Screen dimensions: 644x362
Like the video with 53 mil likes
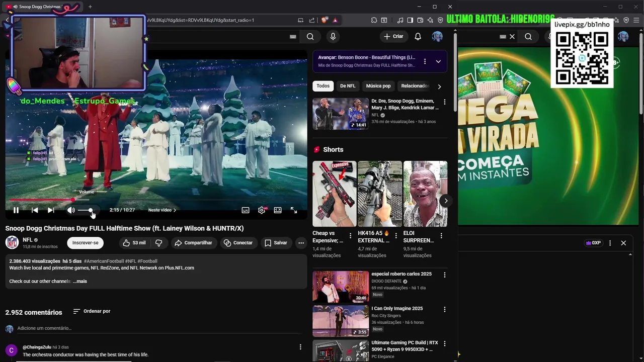click(x=134, y=243)
